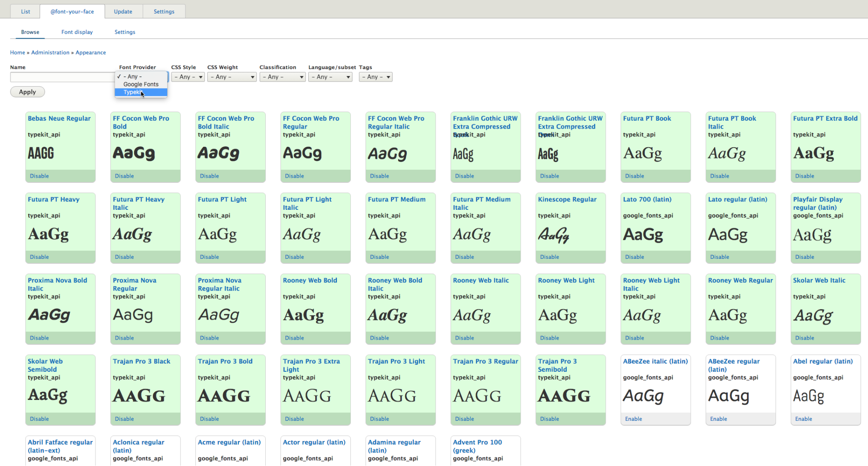Open Bebas Neue Regular font link

coord(59,119)
